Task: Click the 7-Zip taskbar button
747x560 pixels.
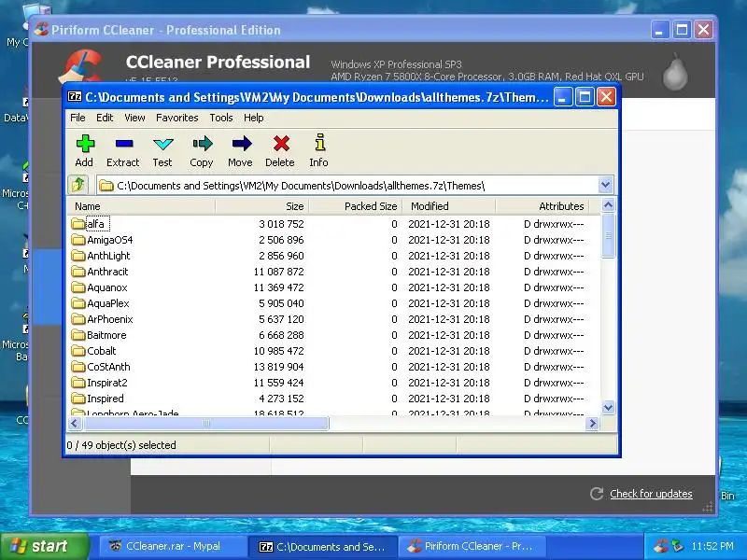Action: [x=322, y=546]
